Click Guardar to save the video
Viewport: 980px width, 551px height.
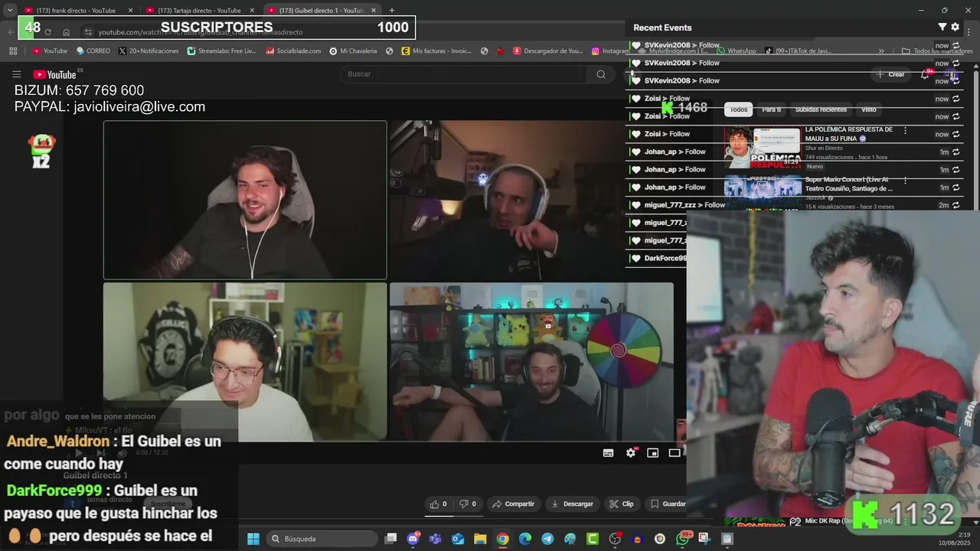668,504
